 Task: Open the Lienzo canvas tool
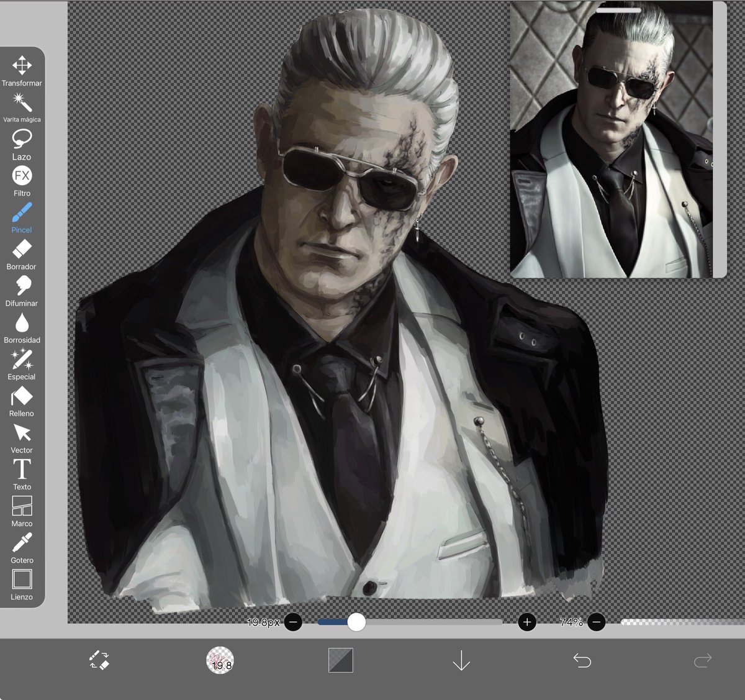[22, 584]
